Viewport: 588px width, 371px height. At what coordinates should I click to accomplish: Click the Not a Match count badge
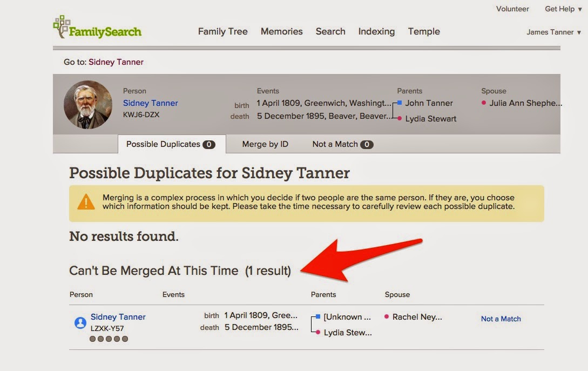(367, 144)
